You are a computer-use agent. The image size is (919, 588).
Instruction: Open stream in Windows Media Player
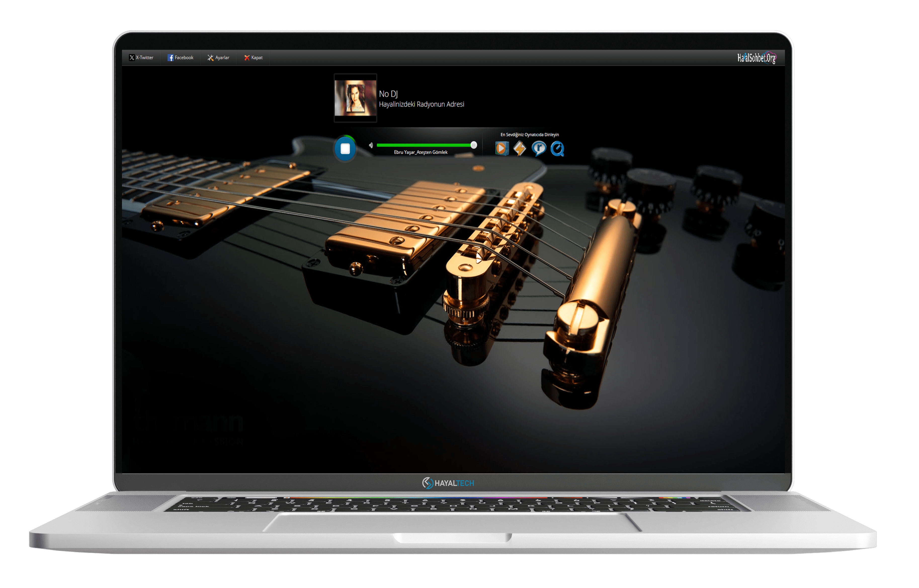502,149
